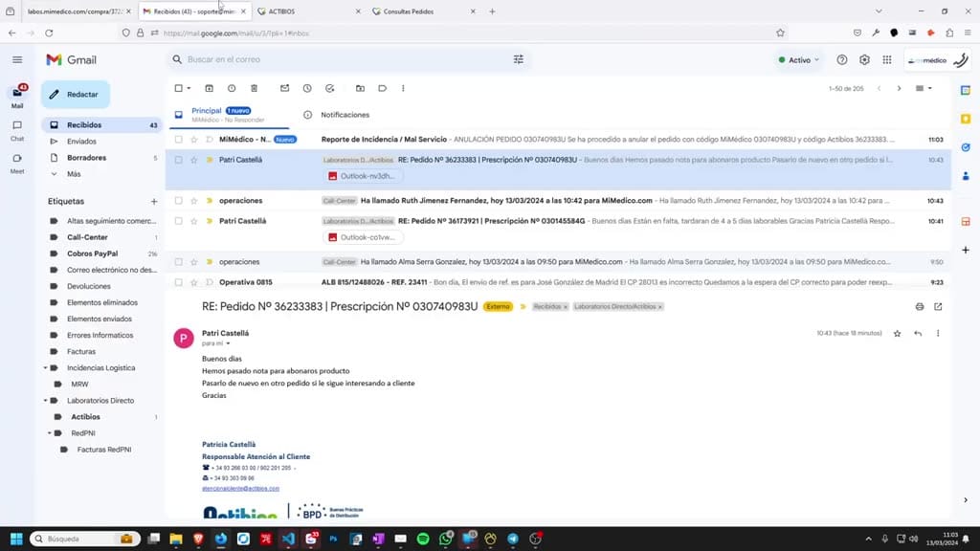Open more options three dots in toolbar
This screenshot has height=551, width=980.
403,89
